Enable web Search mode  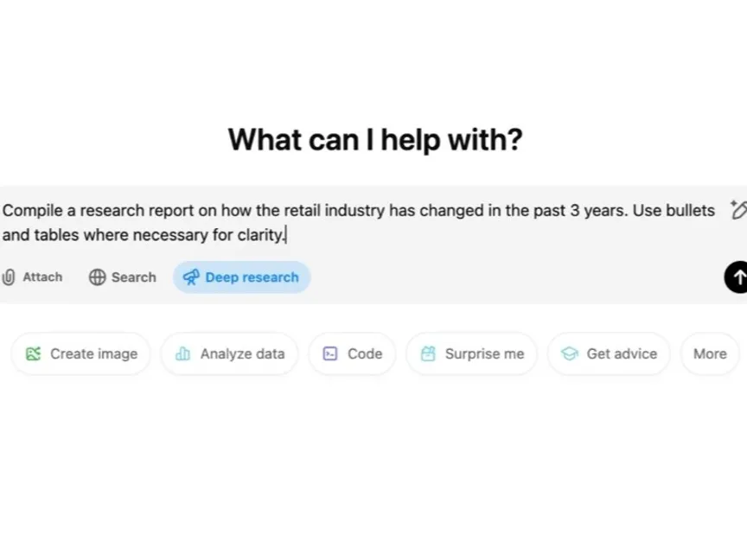click(121, 277)
